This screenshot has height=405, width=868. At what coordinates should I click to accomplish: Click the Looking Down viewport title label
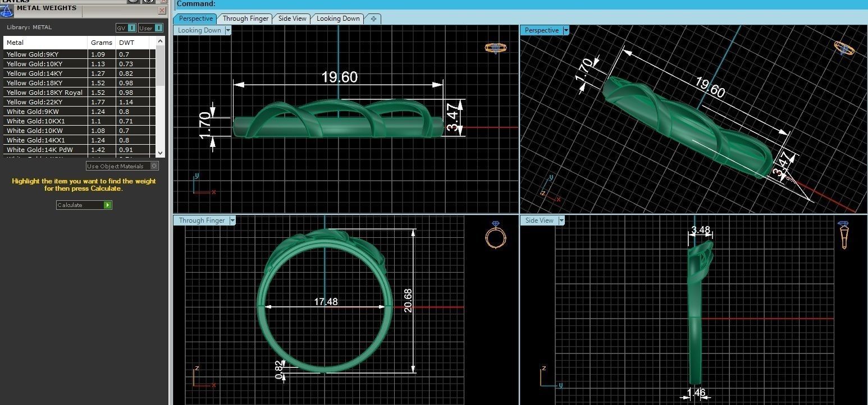(x=199, y=30)
